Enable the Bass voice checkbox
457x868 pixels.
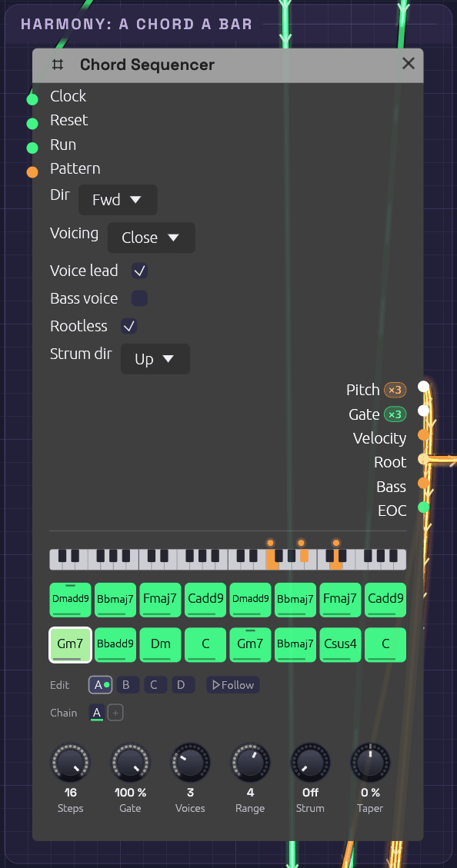(x=139, y=298)
